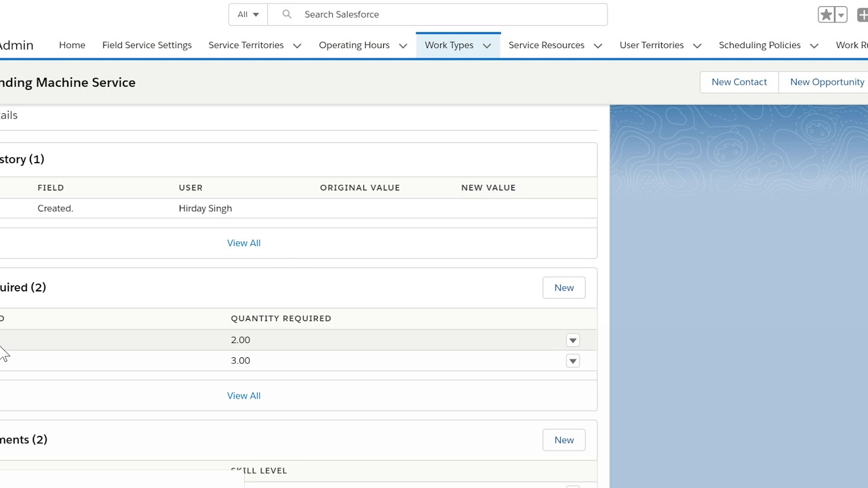
Task: Expand the Service Territories tab chevron
Action: pyautogui.click(x=297, y=45)
